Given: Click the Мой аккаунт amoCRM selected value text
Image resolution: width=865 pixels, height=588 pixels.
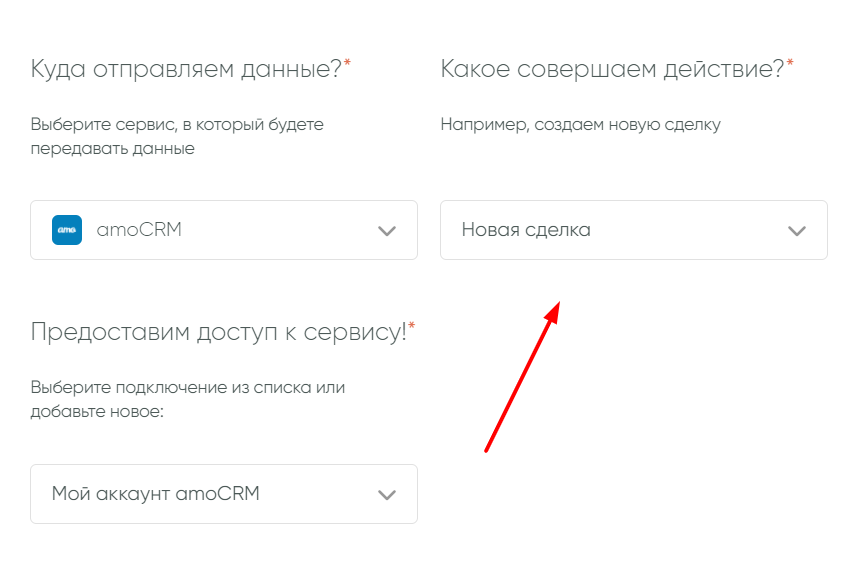Looking at the screenshot, I should 155,494.
